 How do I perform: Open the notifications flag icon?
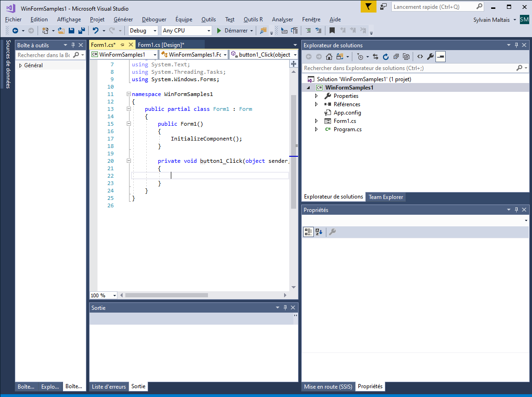[368, 6]
